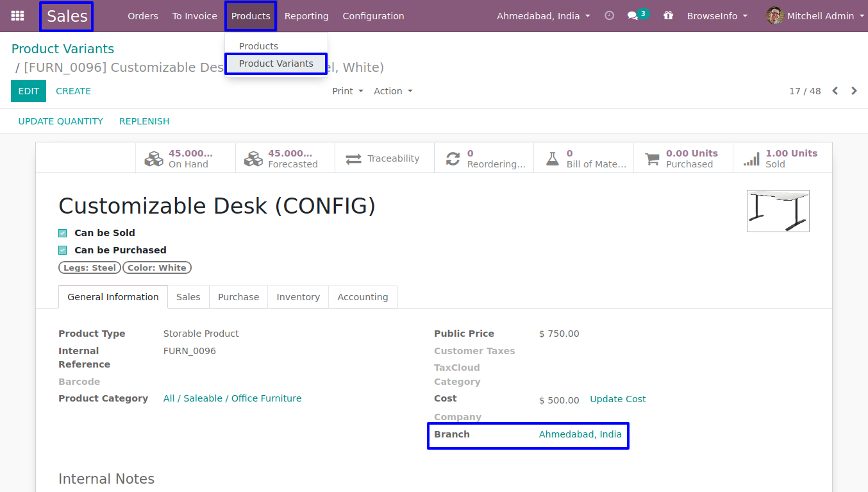Image resolution: width=868 pixels, height=492 pixels.
Task: Expand the Print dropdown
Action: (x=347, y=91)
